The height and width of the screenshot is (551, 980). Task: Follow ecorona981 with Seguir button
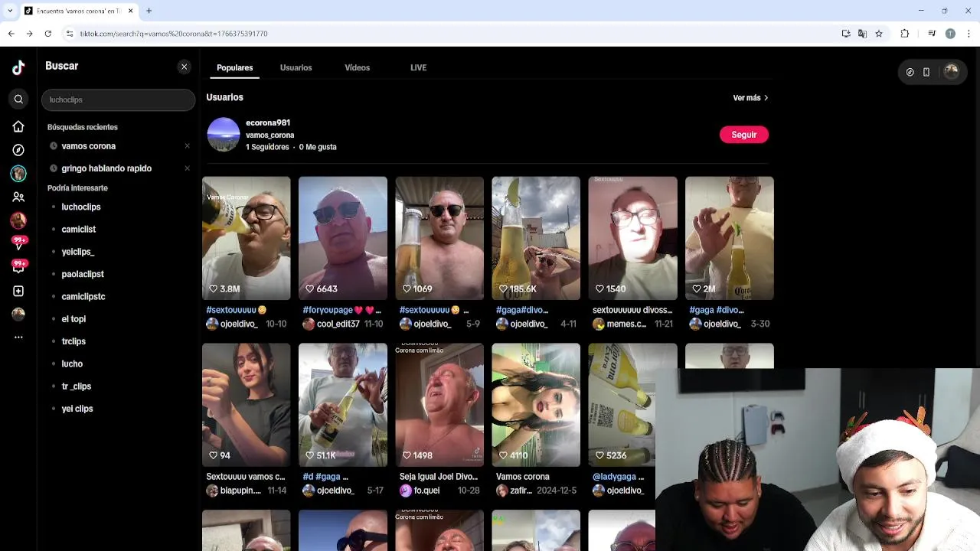pos(743,135)
